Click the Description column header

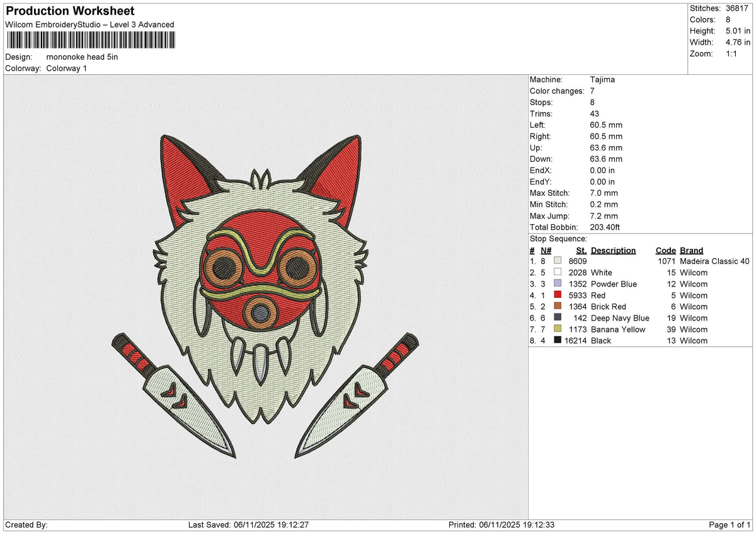click(613, 251)
